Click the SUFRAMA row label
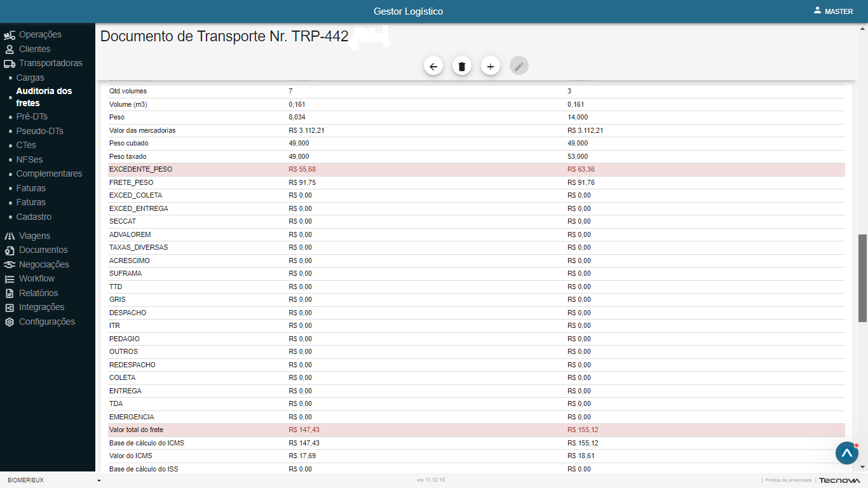The height and width of the screenshot is (488, 868). coord(126,273)
